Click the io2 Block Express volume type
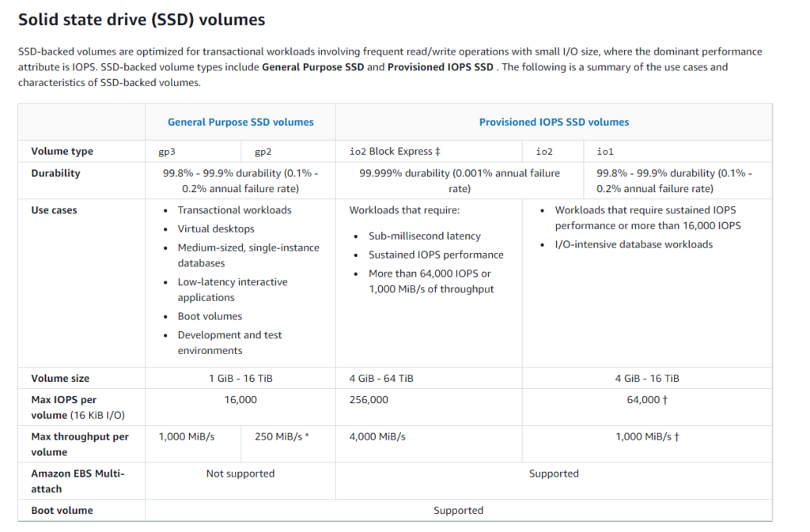Screen dimensions: 810x532 click(x=395, y=152)
